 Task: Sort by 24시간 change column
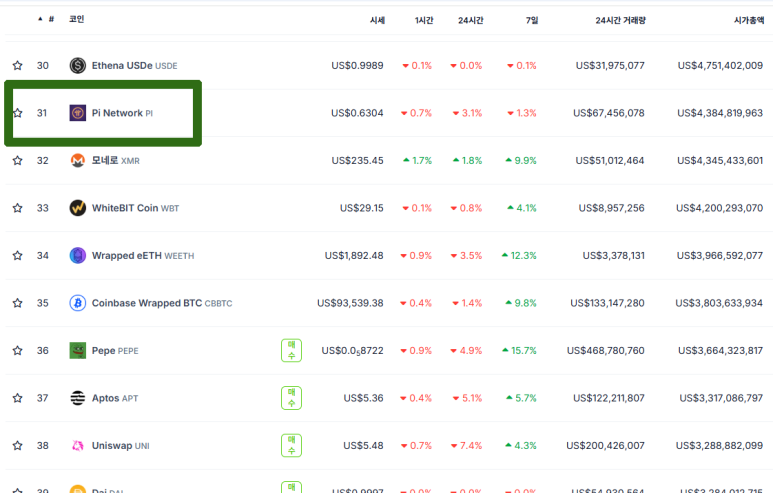(x=470, y=20)
